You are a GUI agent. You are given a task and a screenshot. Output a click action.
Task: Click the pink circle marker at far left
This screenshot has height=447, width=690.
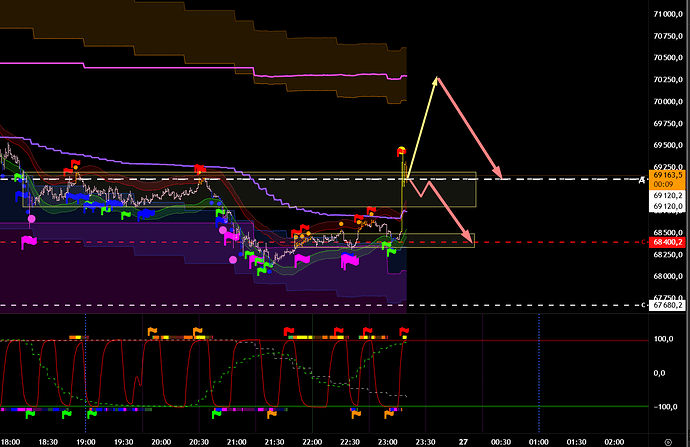coord(31,217)
